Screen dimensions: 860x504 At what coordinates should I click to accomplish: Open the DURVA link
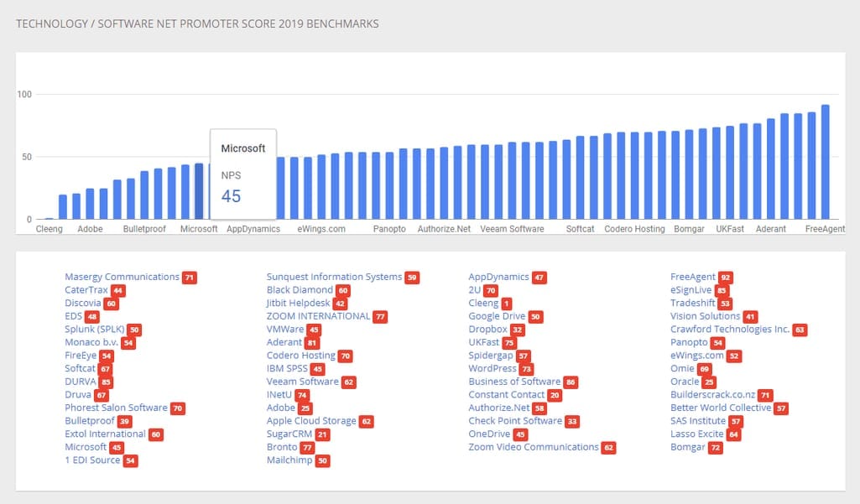point(80,382)
